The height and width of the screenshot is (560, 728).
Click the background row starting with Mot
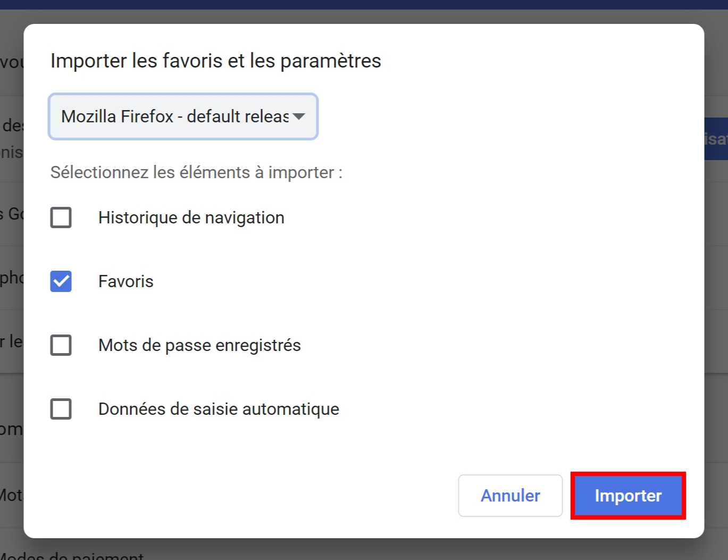point(12,495)
